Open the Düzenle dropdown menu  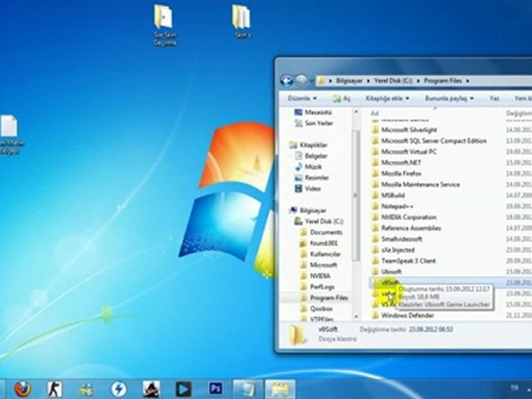[302, 99]
